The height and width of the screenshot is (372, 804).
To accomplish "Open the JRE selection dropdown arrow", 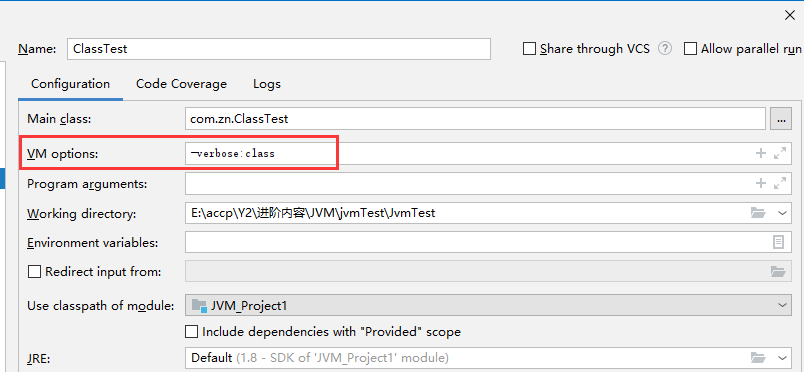I will 782,357.
